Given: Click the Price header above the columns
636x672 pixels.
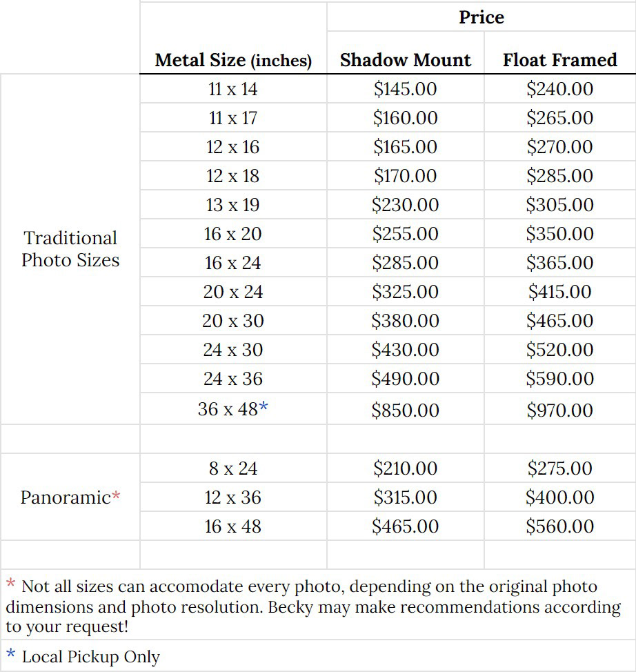Looking at the screenshot, I should (481, 17).
